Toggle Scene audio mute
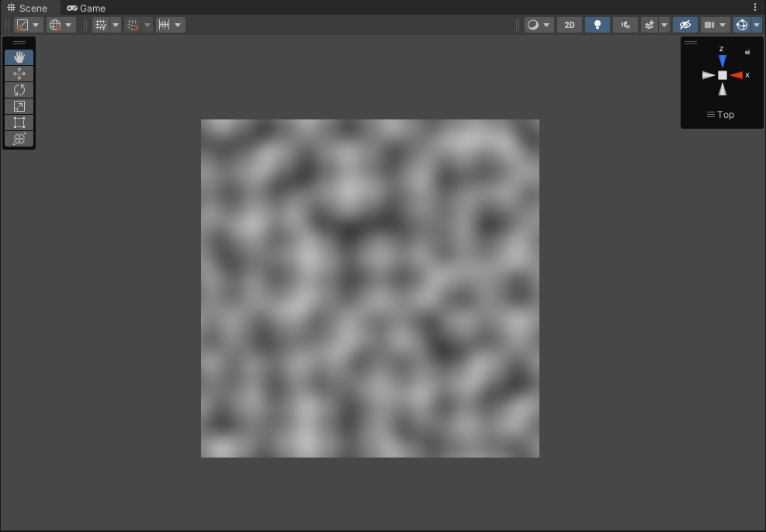This screenshot has height=532, width=766. [626, 25]
